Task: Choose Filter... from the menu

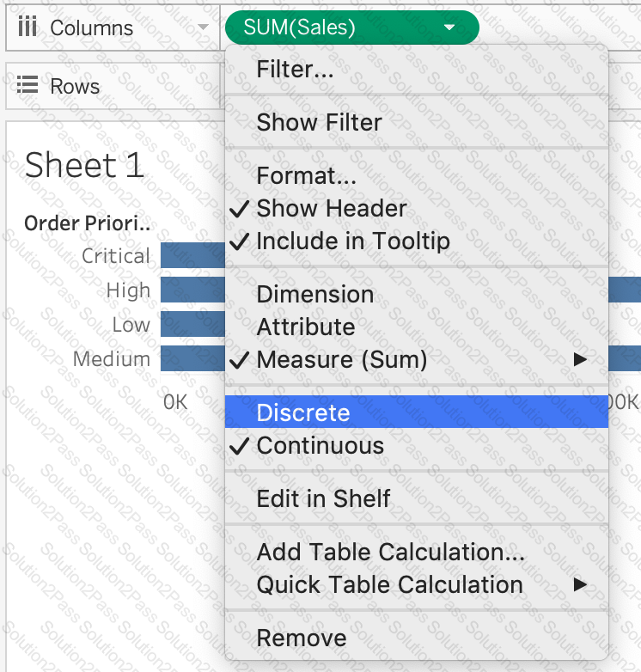Action: tap(295, 70)
